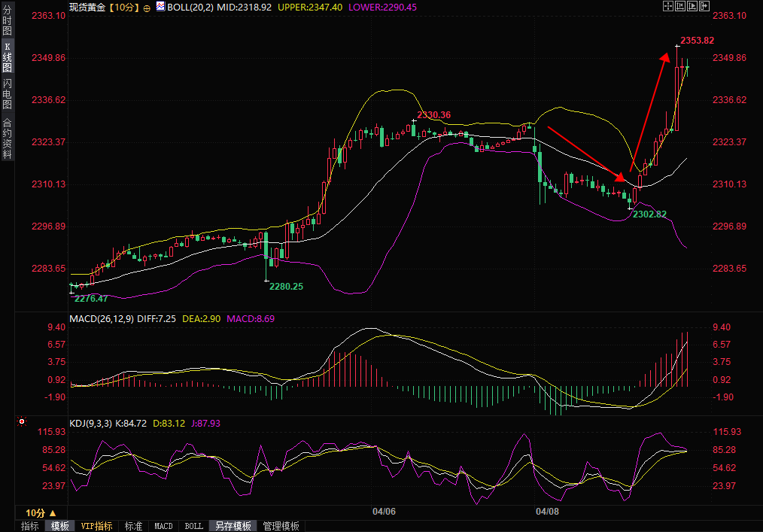Viewport: 763px width, 532px height.
Task: Switch to the VIP指标 tab
Action: pos(96,526)
